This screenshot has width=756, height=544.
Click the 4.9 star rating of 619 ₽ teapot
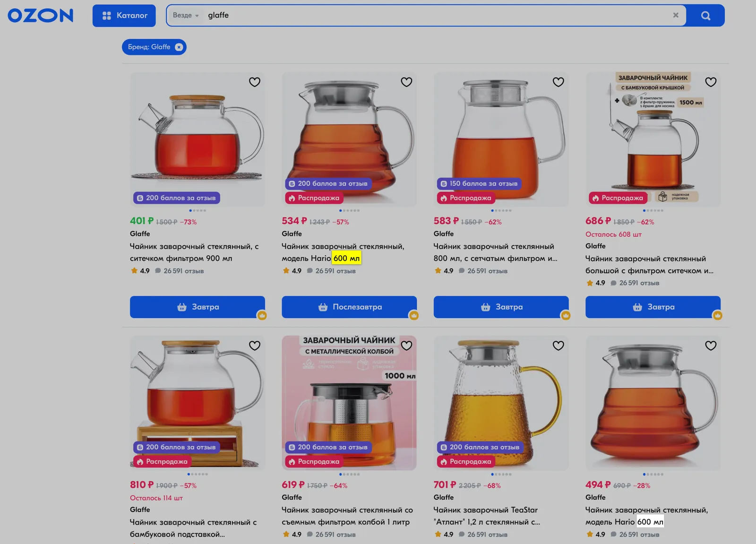click(292, 535)
